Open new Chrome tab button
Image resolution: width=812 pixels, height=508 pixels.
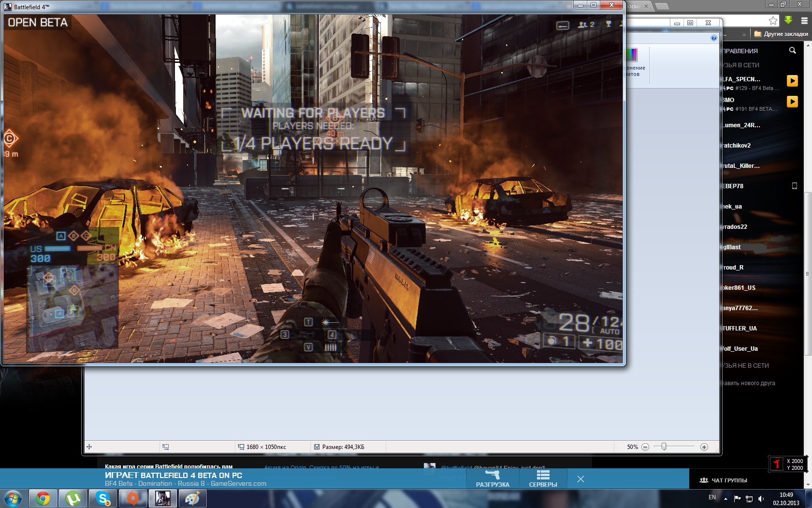(x=662, y=6)
